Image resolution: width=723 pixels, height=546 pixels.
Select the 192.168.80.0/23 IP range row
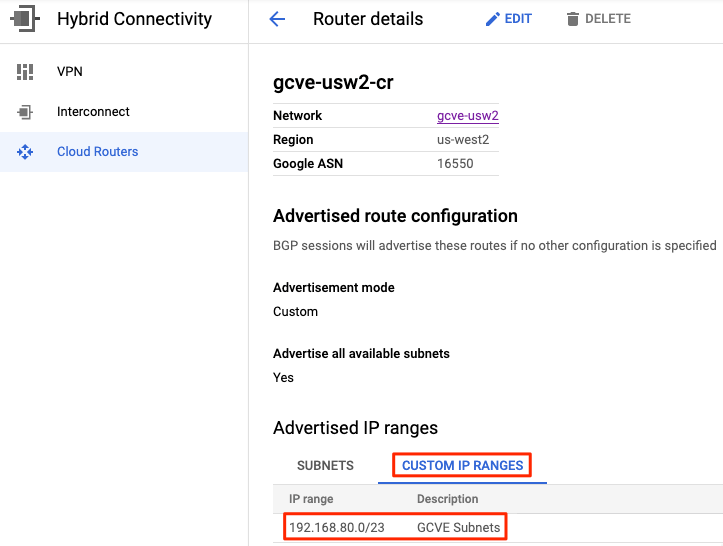click(498, 528)
